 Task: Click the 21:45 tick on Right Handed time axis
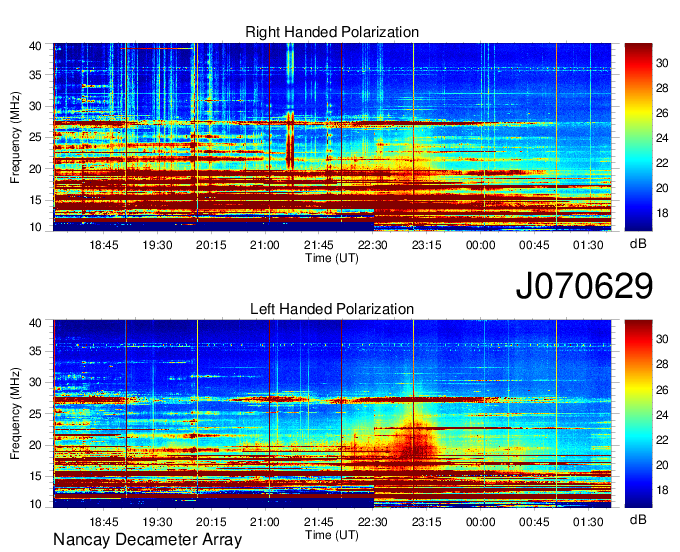[319, 245]
